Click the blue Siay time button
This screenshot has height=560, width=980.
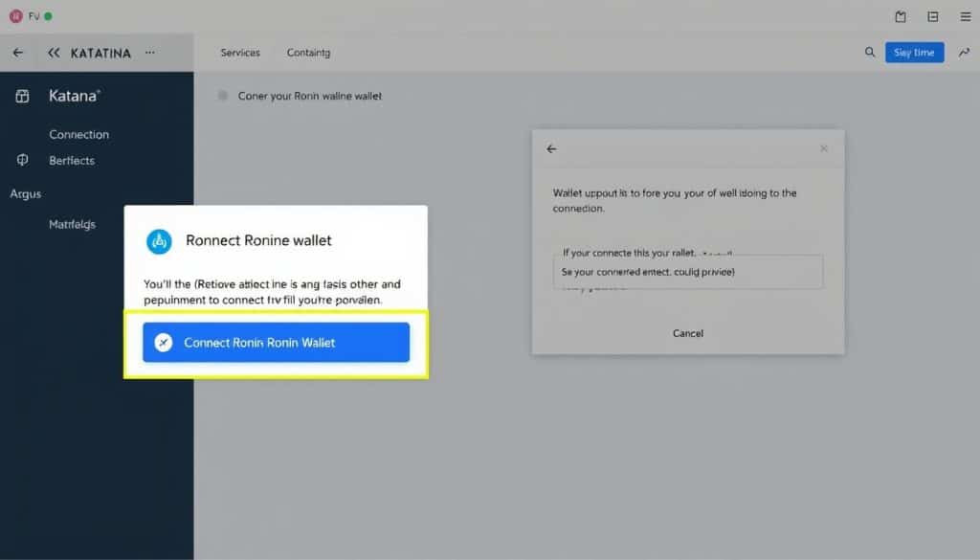pos(914,53)
